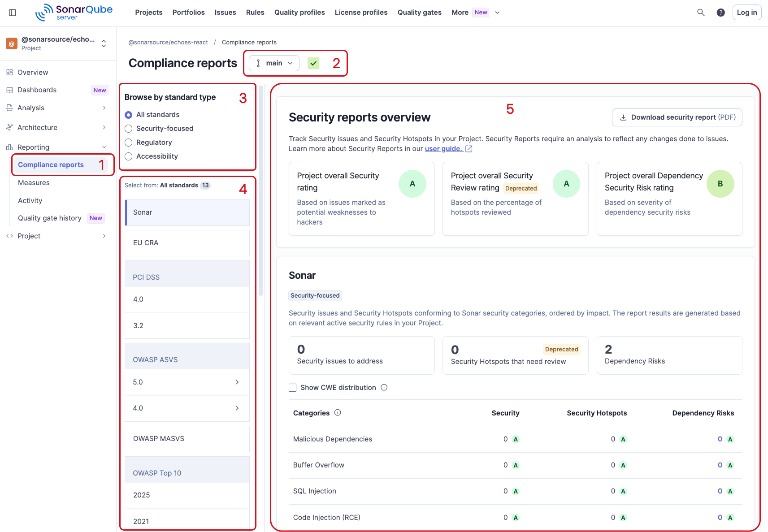Click the Dashboards sidebar icon
768x532 pixels.
tap(9, 90)
